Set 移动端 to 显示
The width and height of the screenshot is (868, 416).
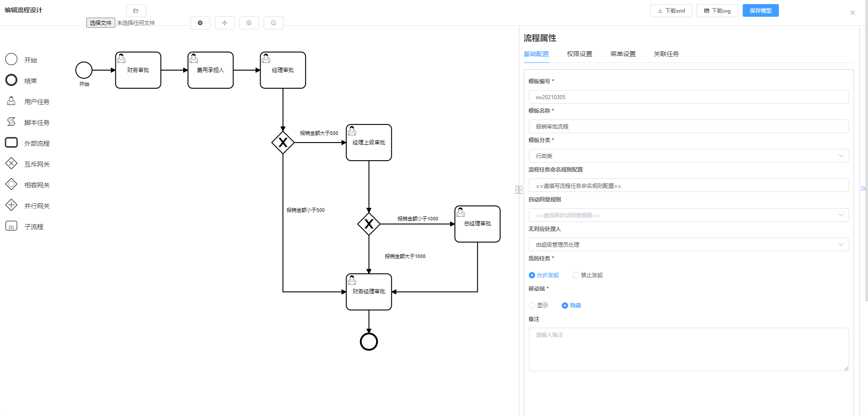[x=538, y=306]
